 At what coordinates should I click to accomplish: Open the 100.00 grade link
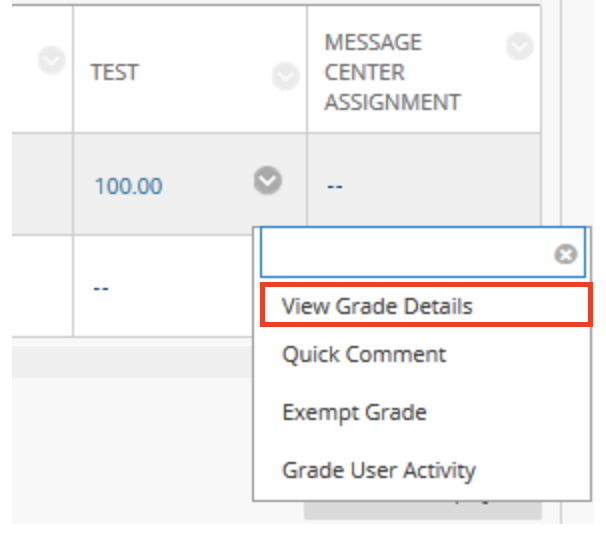pos(128,186)
